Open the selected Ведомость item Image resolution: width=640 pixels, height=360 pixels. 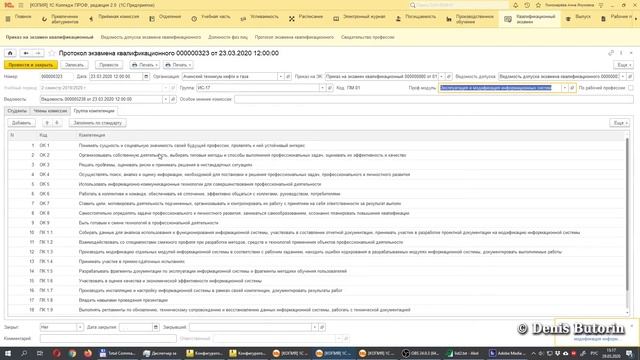click(173, 99)
